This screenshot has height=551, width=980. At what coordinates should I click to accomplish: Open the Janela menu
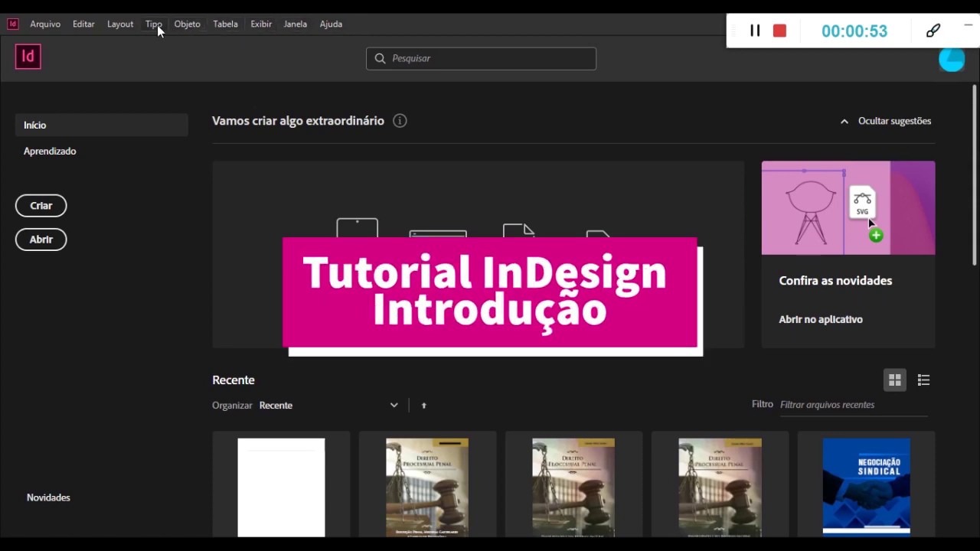click(296, 24)
